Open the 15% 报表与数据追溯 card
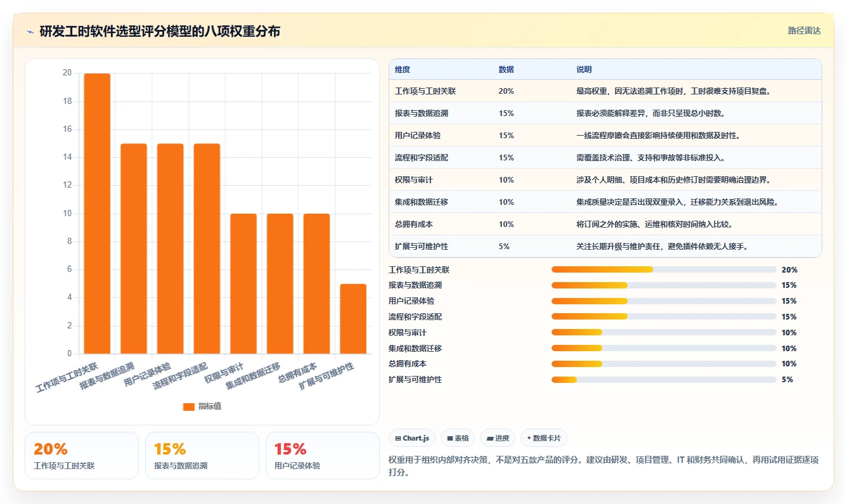The width and height of the screenshot is (847, 504). [x=202, y=455]
